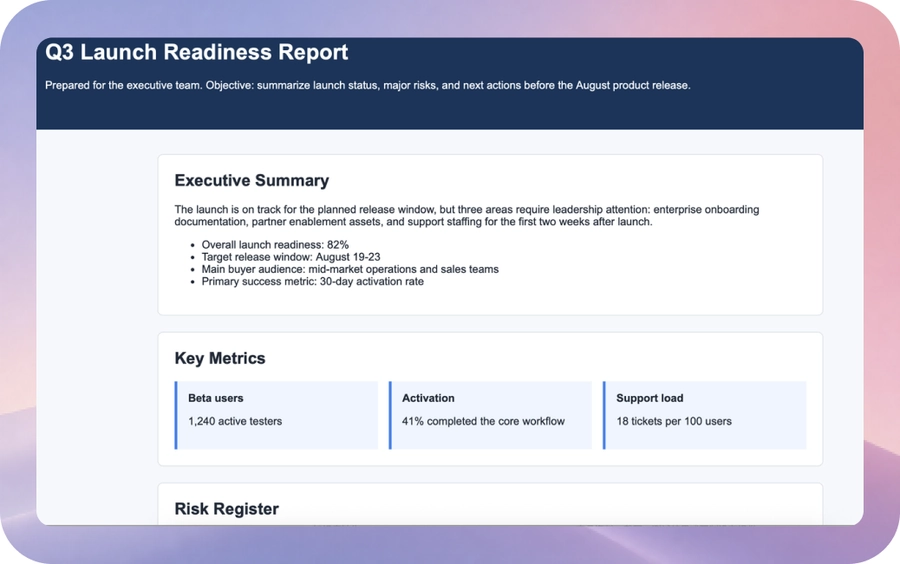Click the 'launch is on track' summary paragraph

point(467,216)
